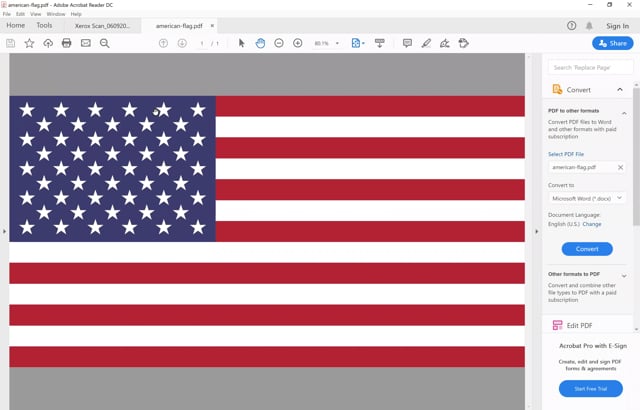This screenshot has width=640, height=410.
Task: Expand left navigation pane arrow
Action: (x=4, y=231)
